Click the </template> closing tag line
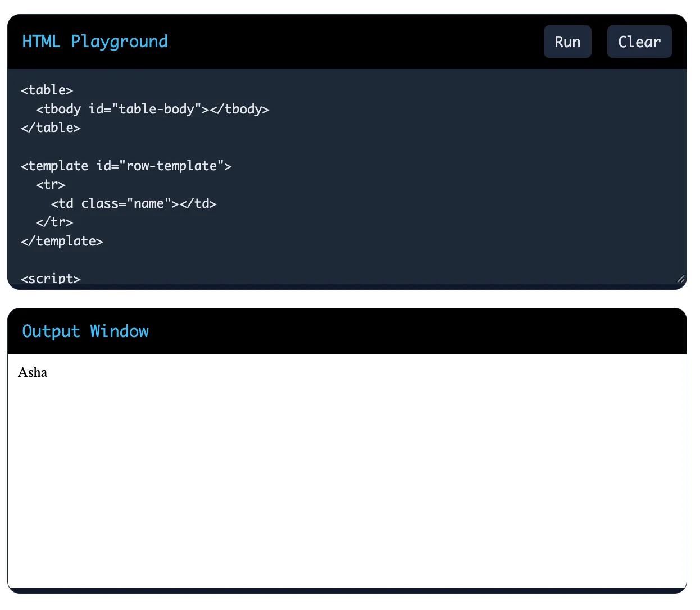This screenshot has width=700, height=610. pyautogui.click(x=62, y=241)
